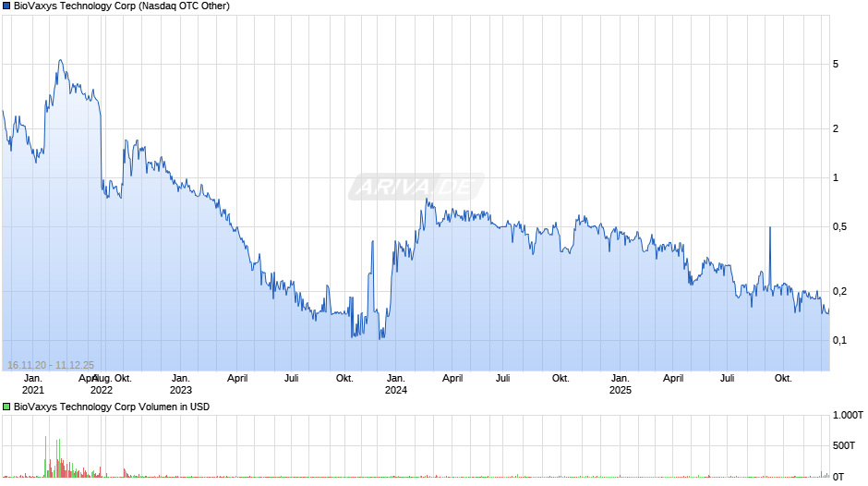Image resolution: width=868 pixels, height=486 pixels.
Task: Click the green volume legend square
Action: (6, 407)
